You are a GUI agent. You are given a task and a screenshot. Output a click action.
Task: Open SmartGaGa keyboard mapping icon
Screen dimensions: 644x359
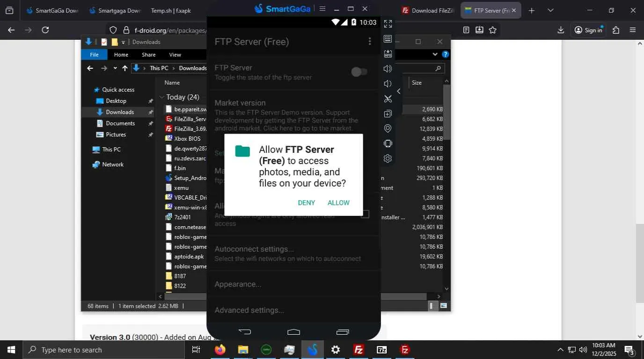pos(388,39)
